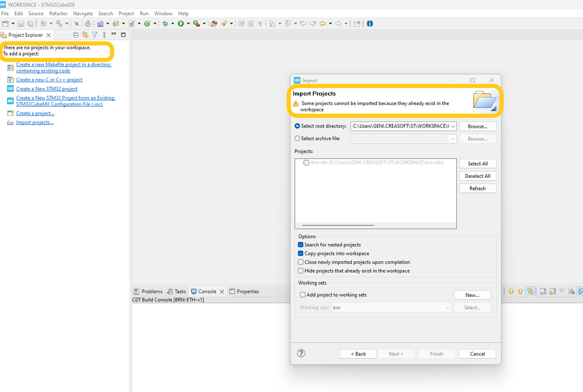The height and width of the screenshot is (392, 583).
Task: Click the green New C source file icon
Action: click(147, 23)
